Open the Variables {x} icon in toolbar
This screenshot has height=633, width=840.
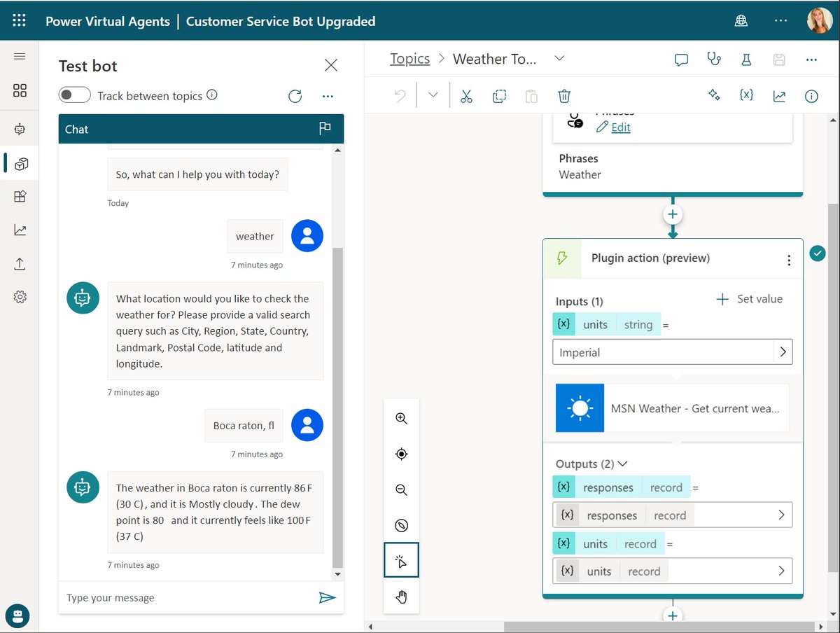(746, 95)
